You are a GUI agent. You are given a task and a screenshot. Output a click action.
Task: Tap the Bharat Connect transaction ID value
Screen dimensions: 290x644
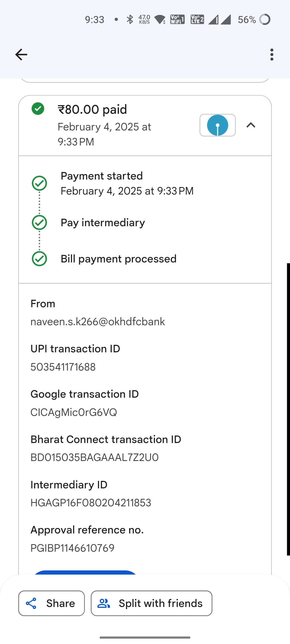(95, 458)
